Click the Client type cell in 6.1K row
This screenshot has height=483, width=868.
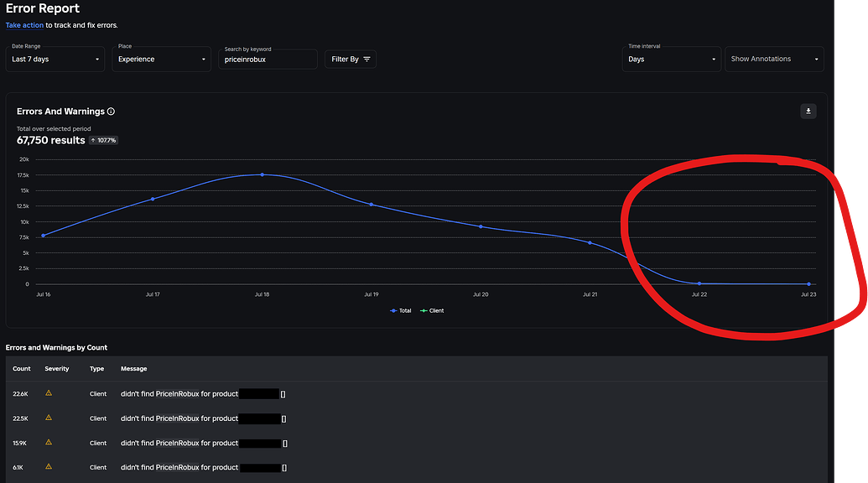point(98,468)
